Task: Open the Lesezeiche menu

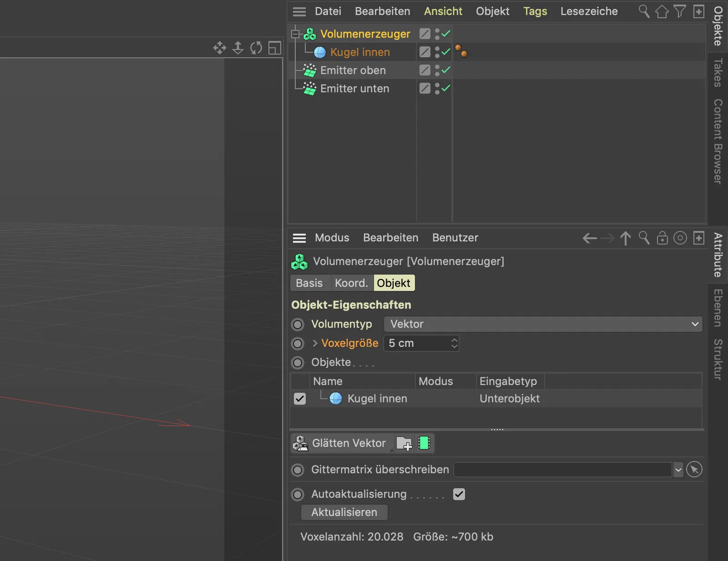Action: (589, 11)
